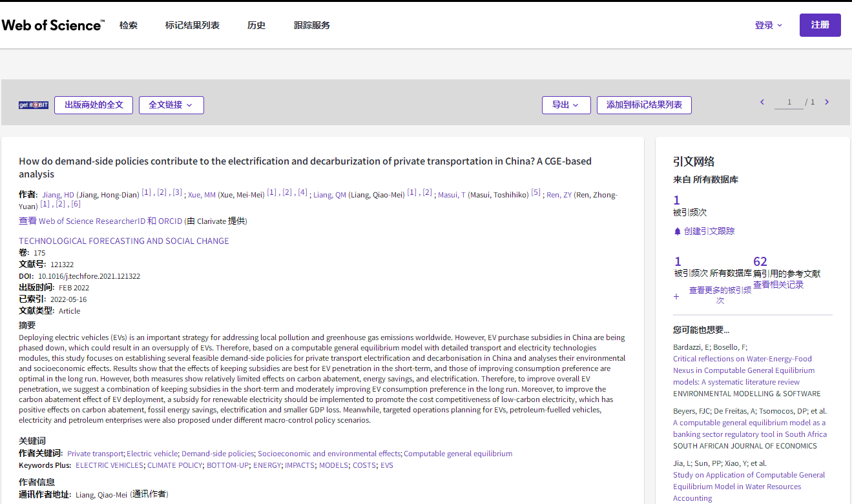Click 添加到标记结果列表 button
The height and width of the screenshot is (504, 852).
click(644, 105)
